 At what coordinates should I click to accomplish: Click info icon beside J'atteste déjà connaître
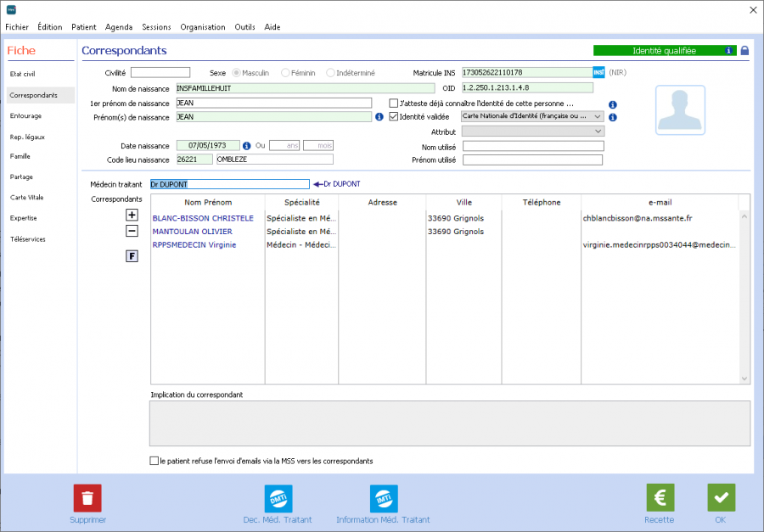coord(612,104)
